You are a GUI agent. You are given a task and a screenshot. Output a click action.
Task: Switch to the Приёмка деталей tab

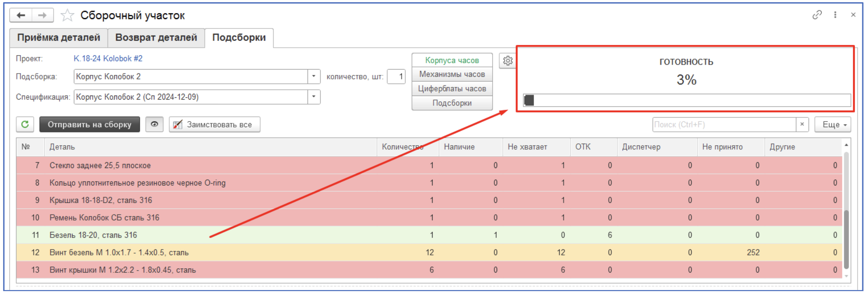[59, 38]
